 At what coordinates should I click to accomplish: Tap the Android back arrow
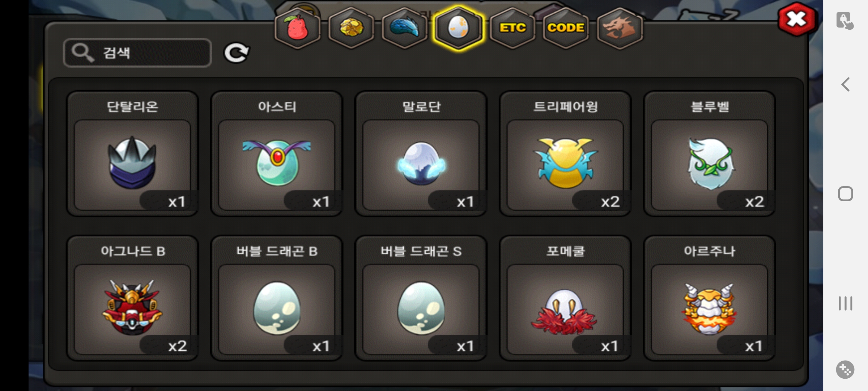click(845, 85)
